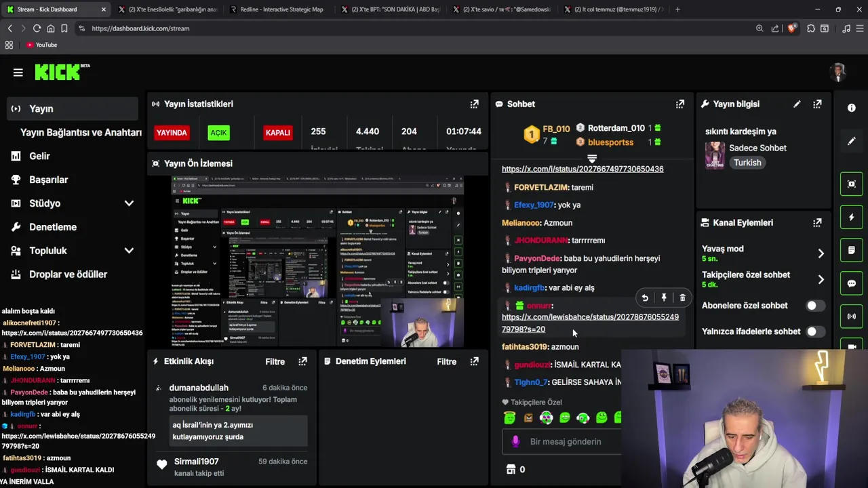This screenshot has height=488, width=868.
Task: Click the YAYINDA live badge
Action: (x=172, y=132)
